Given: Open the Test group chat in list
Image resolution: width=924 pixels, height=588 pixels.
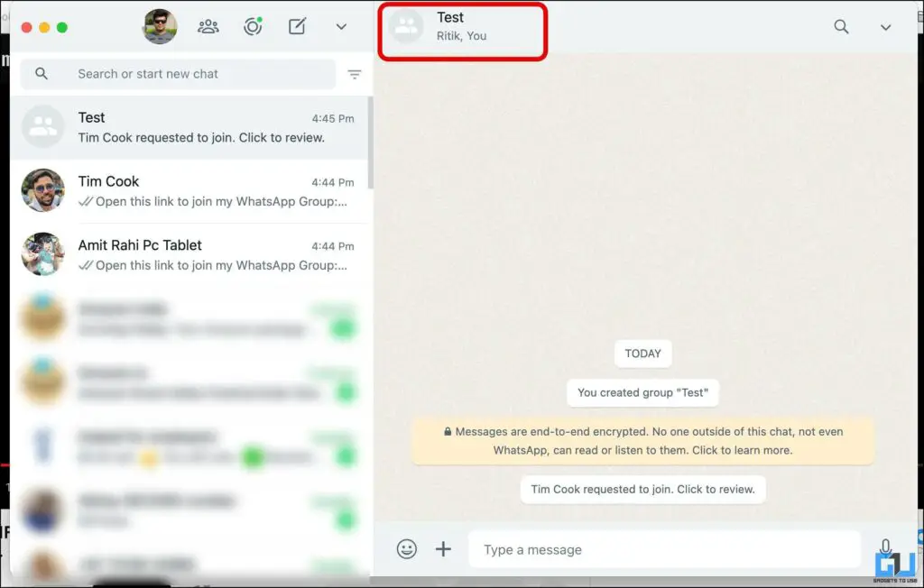Looking at the screenshot, I should [189, 127].
